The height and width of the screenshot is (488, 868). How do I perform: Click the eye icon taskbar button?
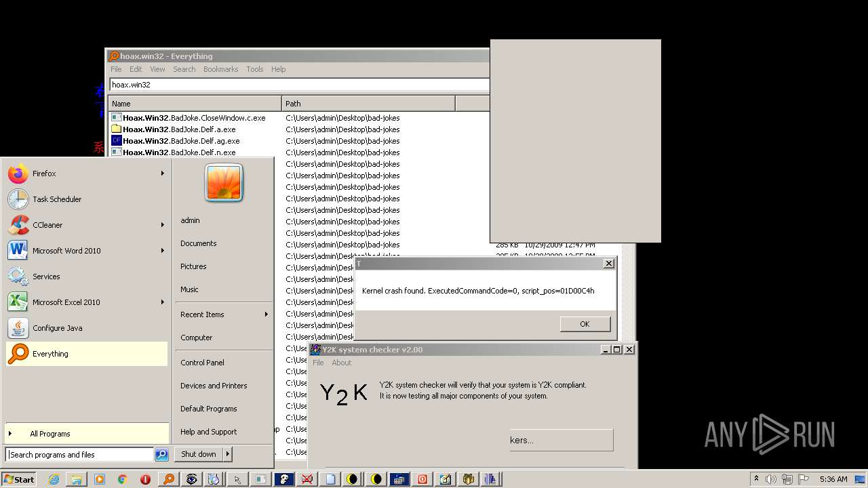192,479
